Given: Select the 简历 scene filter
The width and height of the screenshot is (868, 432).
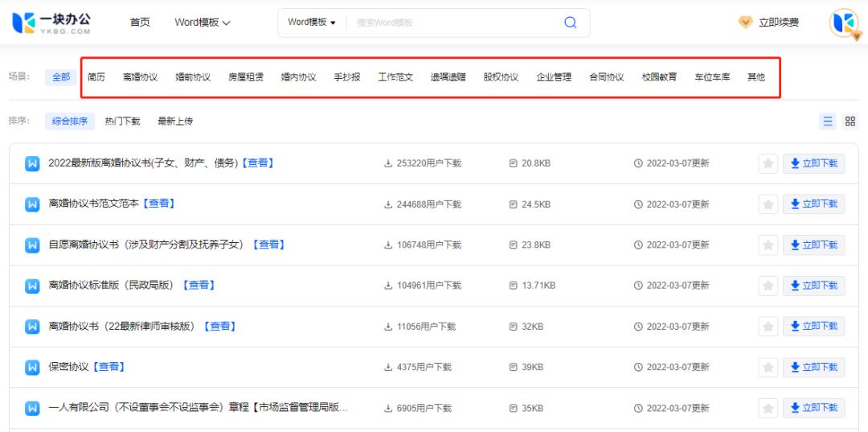Looking at the screenshot, I should click(96, 77).
